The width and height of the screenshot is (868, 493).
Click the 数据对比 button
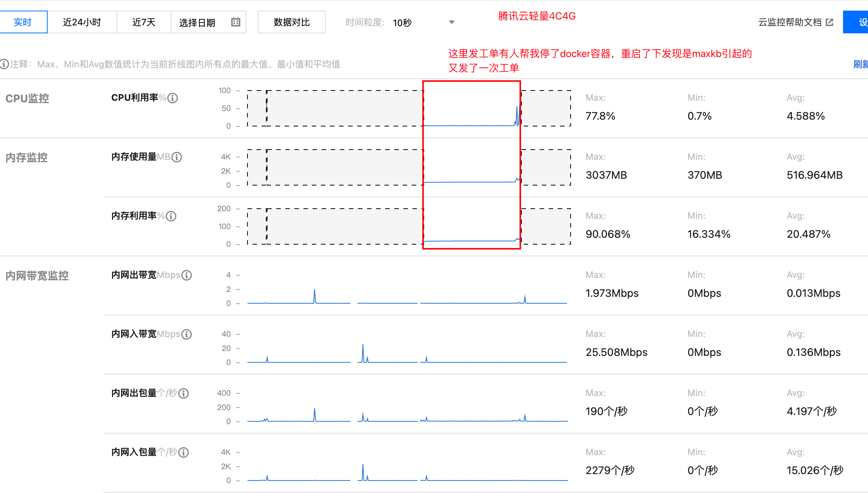(291, 22)
